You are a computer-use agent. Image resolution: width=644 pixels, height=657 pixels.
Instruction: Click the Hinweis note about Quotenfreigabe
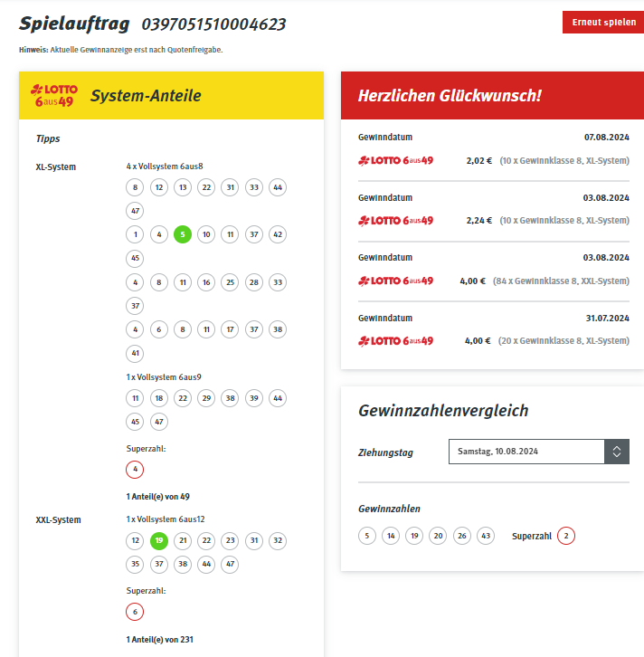(120, 50)
